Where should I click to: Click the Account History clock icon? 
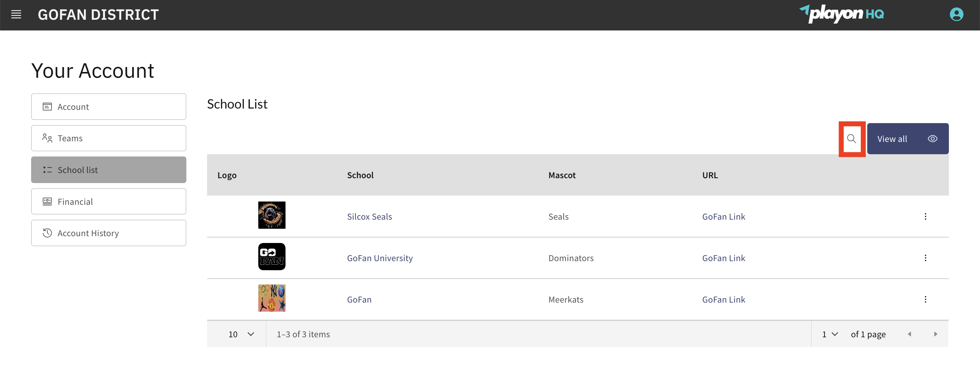coord(47,233)
